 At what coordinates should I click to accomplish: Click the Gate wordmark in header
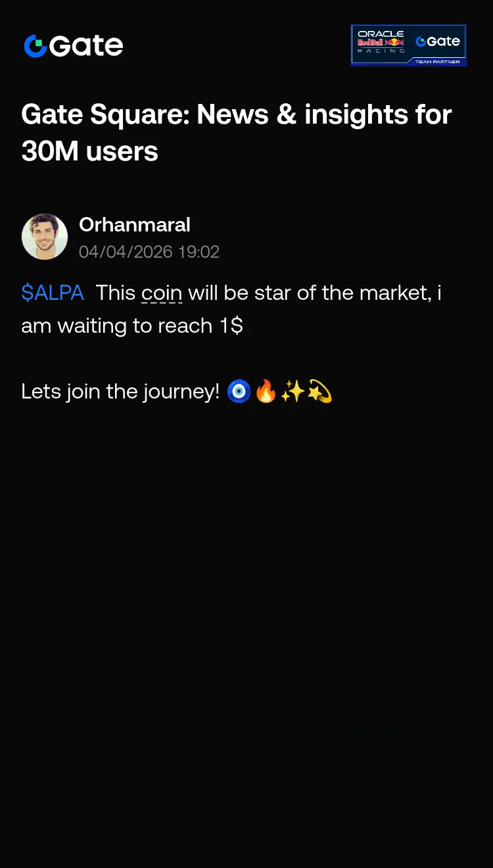[x=86, y=46]
